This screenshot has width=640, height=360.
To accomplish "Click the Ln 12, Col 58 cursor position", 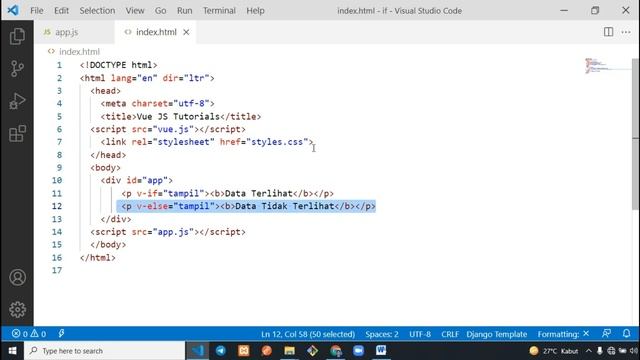I will (308, 334).
